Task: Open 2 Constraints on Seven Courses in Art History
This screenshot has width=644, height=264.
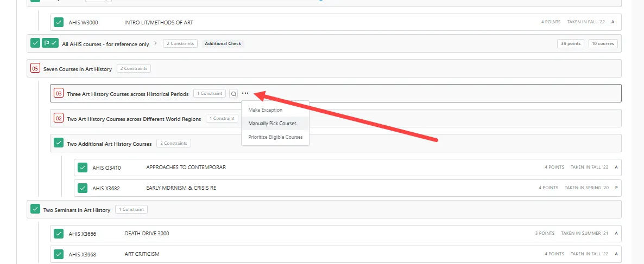Action: [x=134, y=68]
